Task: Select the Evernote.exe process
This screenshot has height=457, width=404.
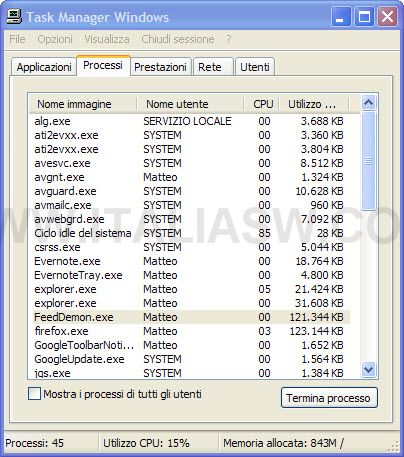Action: tap(192, 261)
